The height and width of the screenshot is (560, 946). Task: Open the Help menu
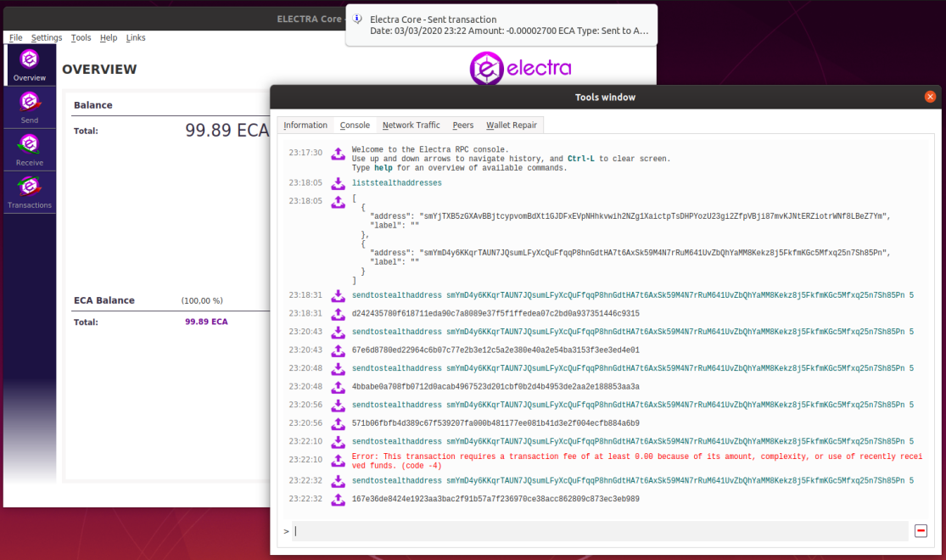coord(109,37)
